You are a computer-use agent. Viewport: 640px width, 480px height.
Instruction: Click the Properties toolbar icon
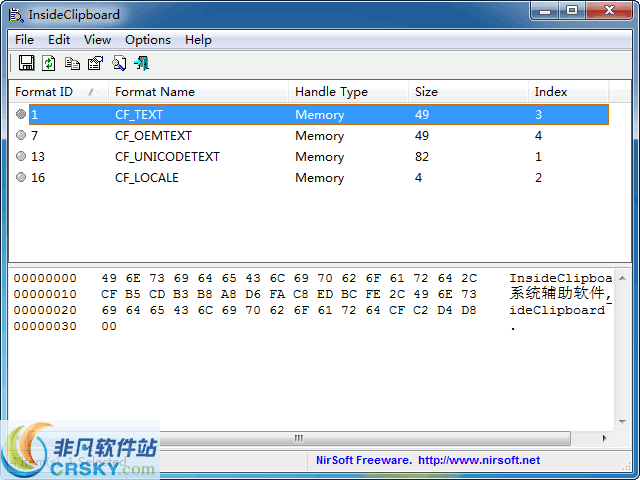click(96, 63)
